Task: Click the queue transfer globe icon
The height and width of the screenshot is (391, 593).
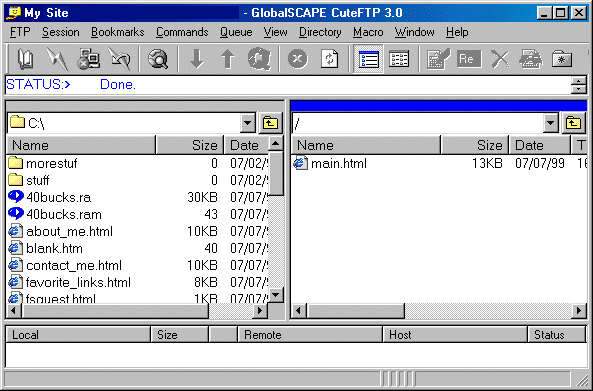Action: tap(259, 59)
